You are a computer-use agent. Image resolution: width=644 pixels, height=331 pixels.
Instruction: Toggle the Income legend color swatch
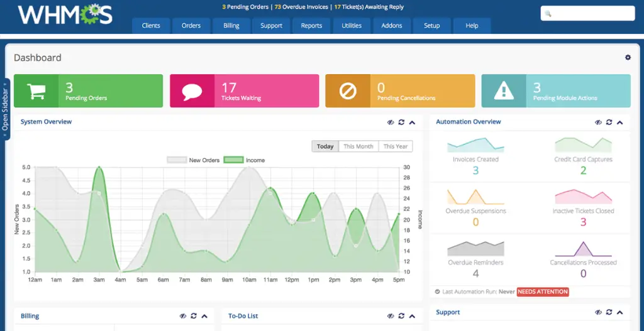233,160
